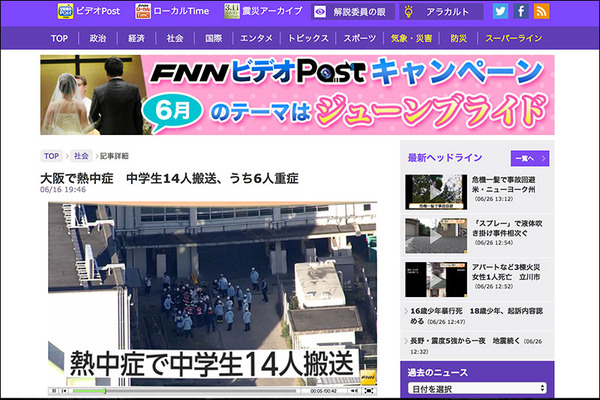Open the 防災 section
The image size is (600, 400).
[458, 38]
